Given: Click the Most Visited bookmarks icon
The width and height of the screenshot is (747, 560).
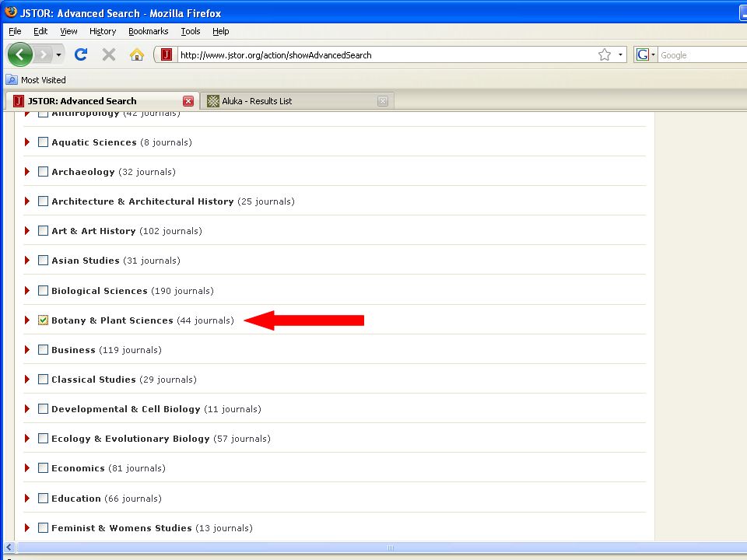Looking at the screenshot, I should 12,80.
